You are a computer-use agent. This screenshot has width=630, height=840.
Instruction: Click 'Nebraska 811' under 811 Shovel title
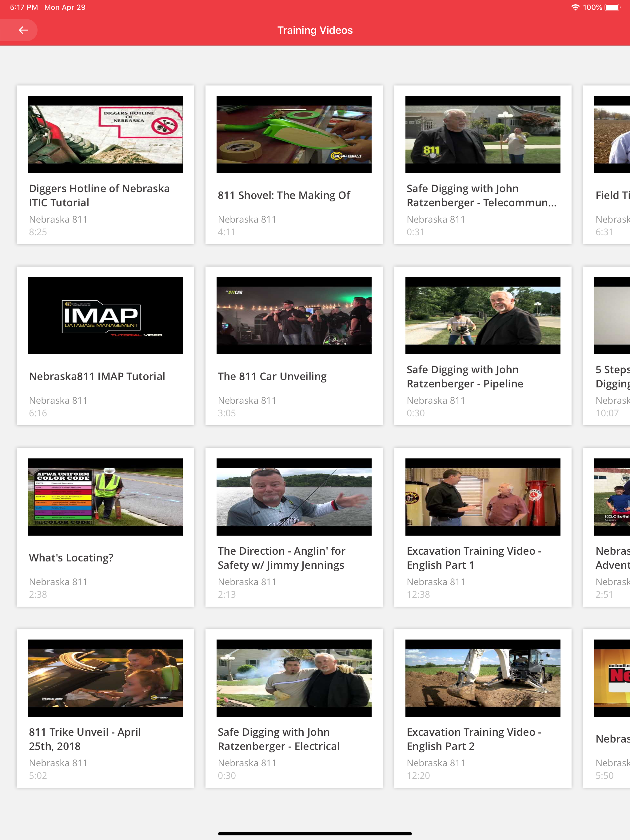(x=247, y=220)
